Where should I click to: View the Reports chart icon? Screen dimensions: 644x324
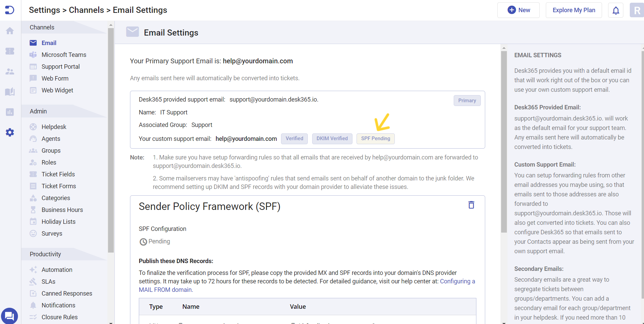click(x=10, y=112)
